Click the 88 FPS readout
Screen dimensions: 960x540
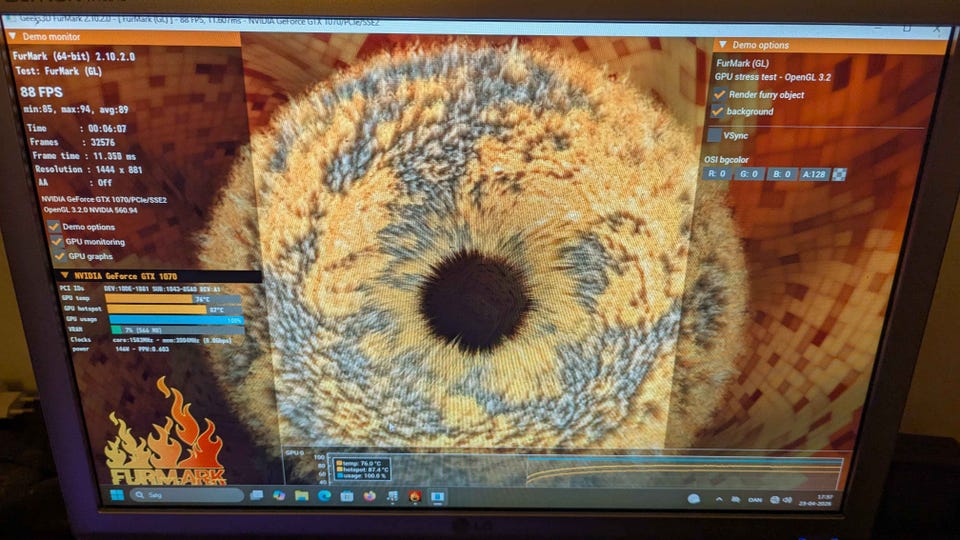41,92
